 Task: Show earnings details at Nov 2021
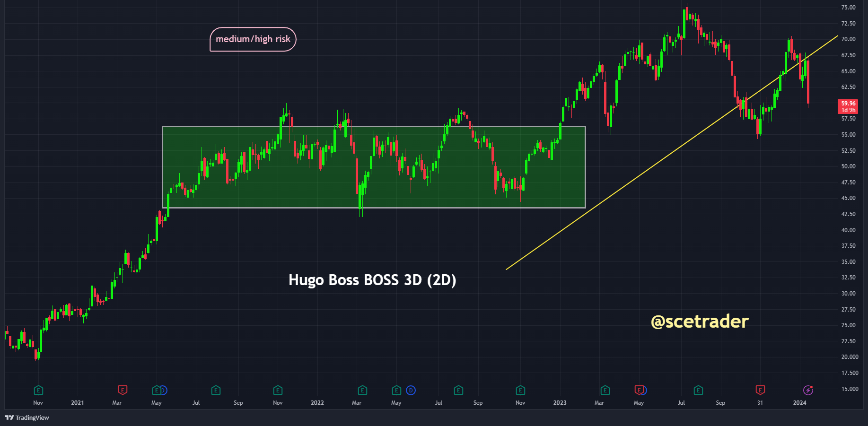click(278, 390)
